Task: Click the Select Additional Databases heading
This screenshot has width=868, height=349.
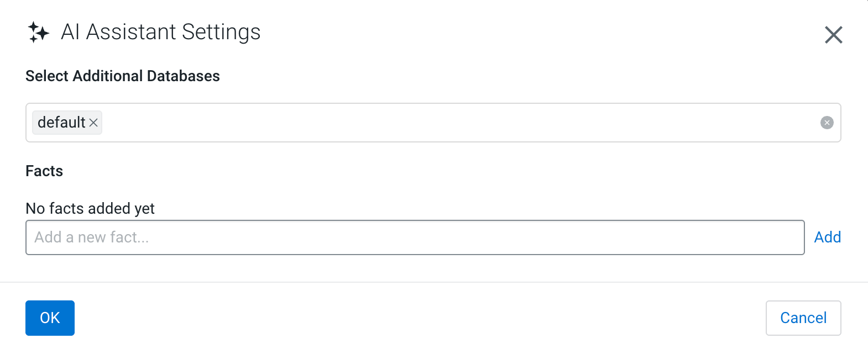Action: click(x=123, y=76)
